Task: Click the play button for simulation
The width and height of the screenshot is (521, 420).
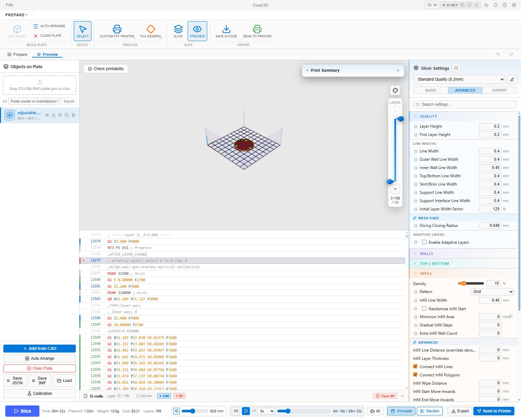Action: tap(246, 411)
